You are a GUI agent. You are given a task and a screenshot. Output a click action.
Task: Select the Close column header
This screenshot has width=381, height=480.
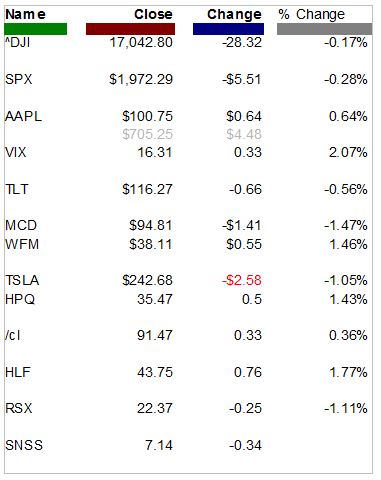pos(153,14)
